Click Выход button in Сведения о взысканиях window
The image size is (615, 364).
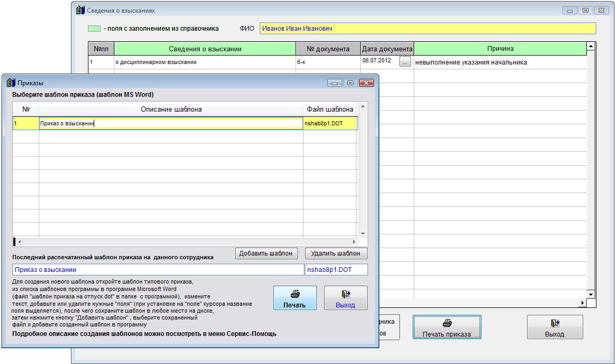(x=555, y=327)
